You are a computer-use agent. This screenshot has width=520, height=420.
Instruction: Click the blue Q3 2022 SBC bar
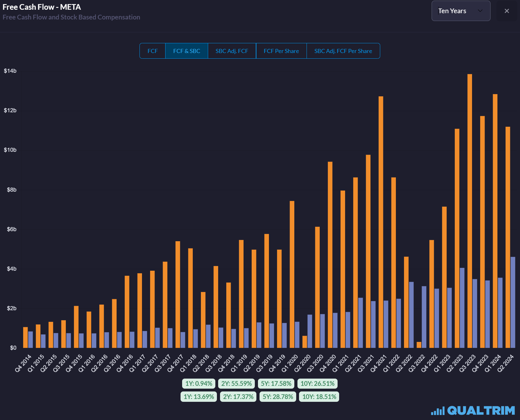click(424, 317)
